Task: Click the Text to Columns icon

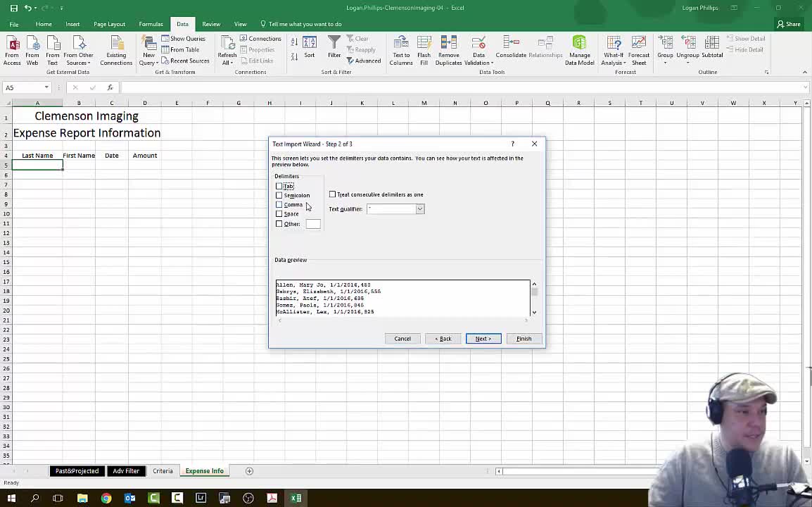Action: click(x=401, y=44)
